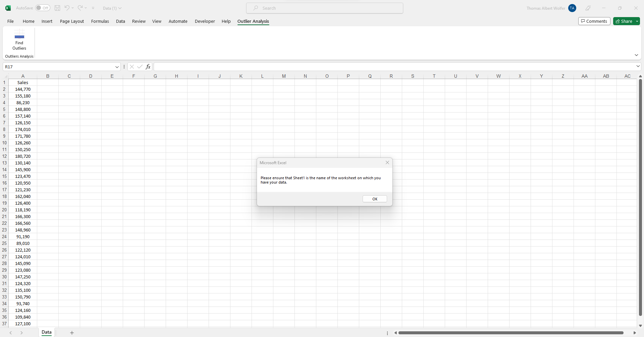Click the horizontal scrollbar at bottom

coord(511,333)
